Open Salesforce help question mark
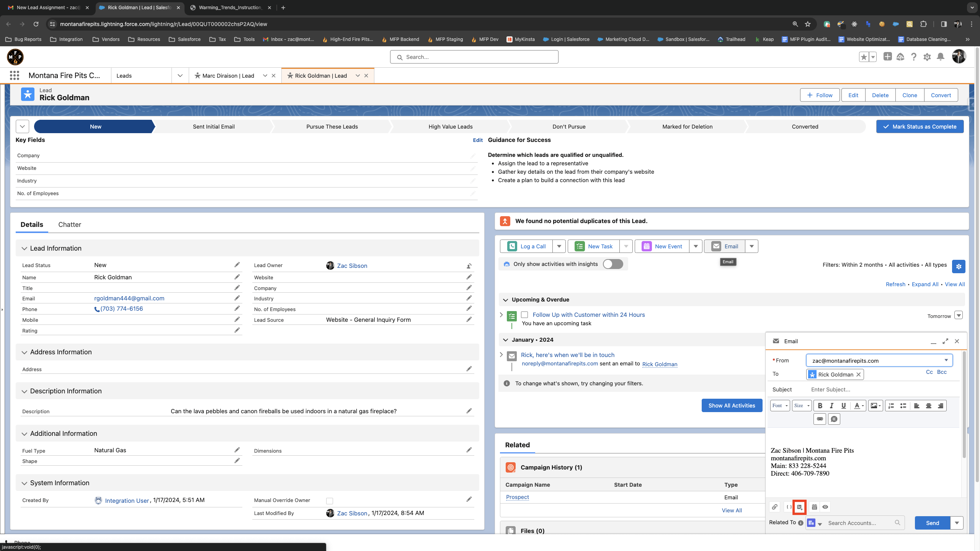The width and height of the screenshot is (980, 551). pos(914,57)
